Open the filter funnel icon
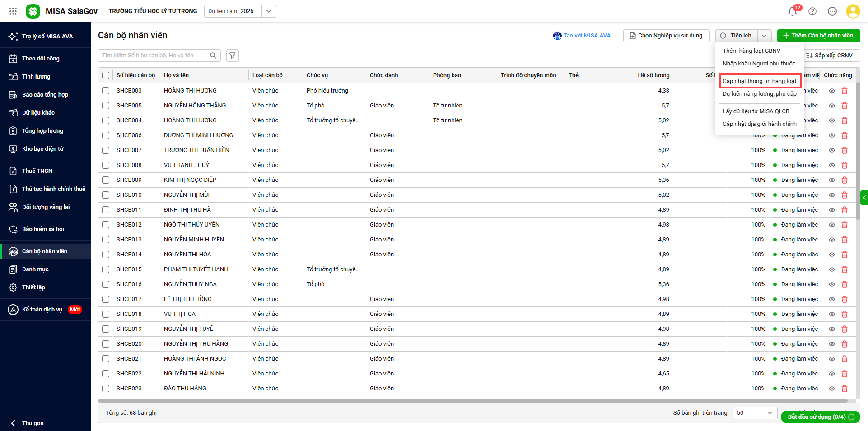 click(x=232, y=56)
